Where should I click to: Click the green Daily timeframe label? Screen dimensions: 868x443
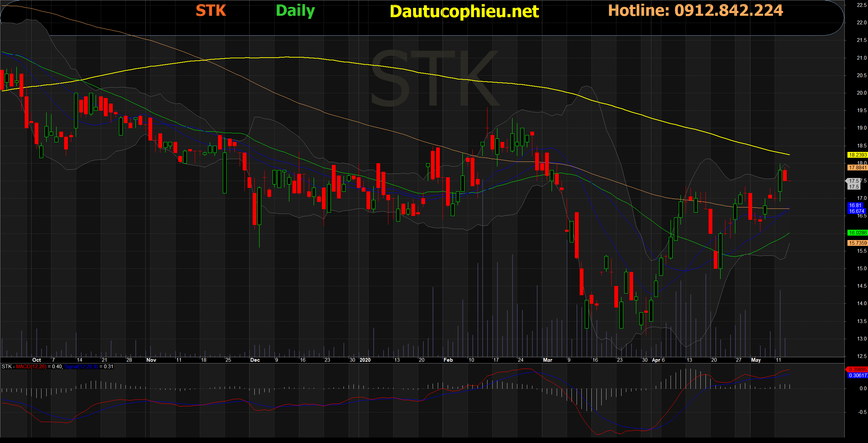click(x=295, y=11)
